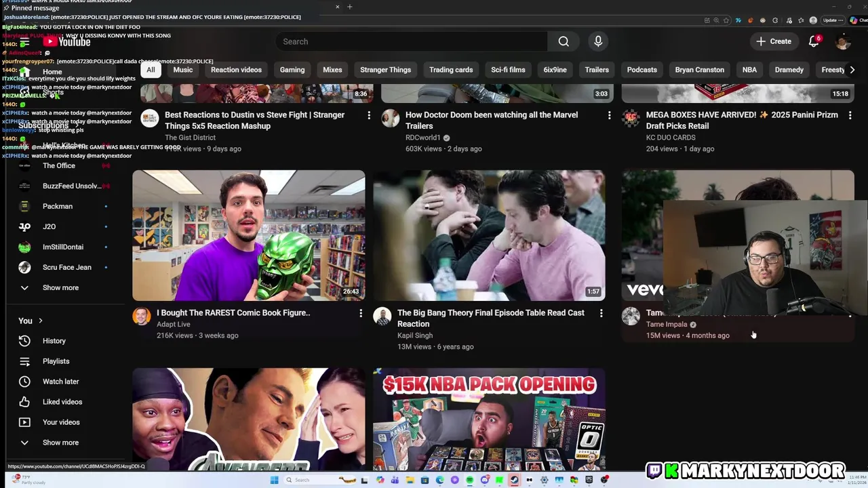
Task: Select the Trading cards chip
Action: (x=451, y=70)
